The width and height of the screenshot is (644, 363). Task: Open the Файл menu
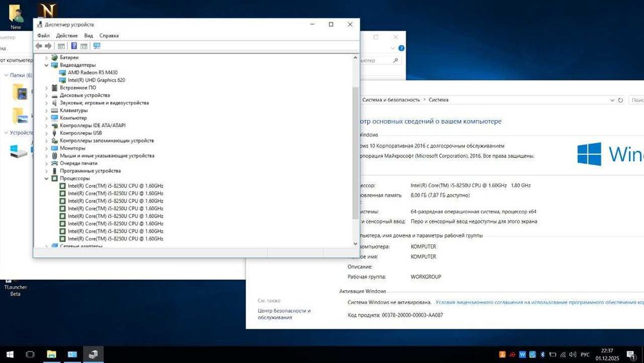[43, 35]
